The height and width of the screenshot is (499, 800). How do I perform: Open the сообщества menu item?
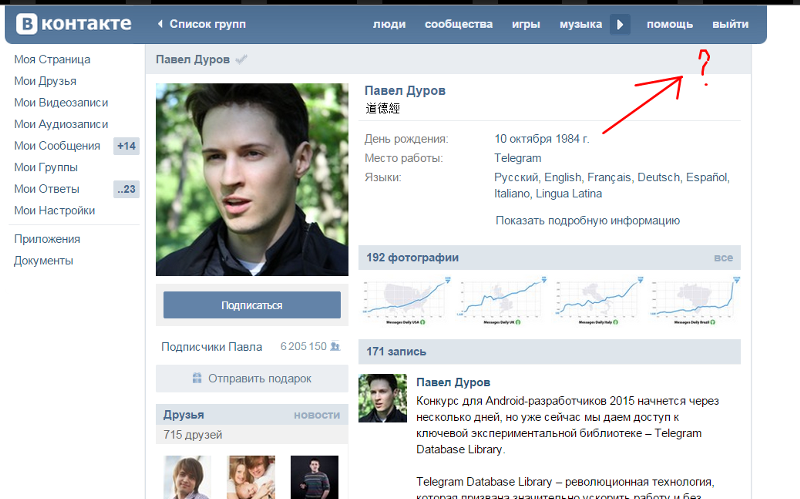click(457, 24)
